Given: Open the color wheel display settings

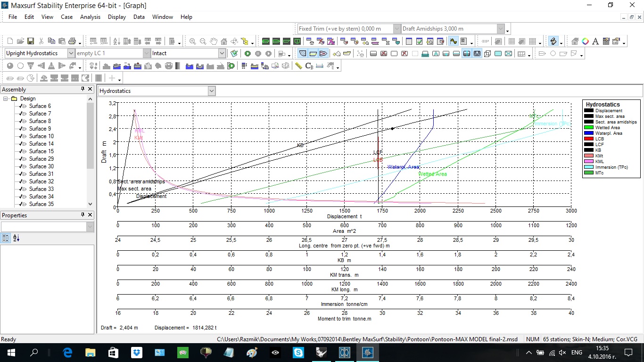Looking at the screenshot, I should tap(585, 41).
